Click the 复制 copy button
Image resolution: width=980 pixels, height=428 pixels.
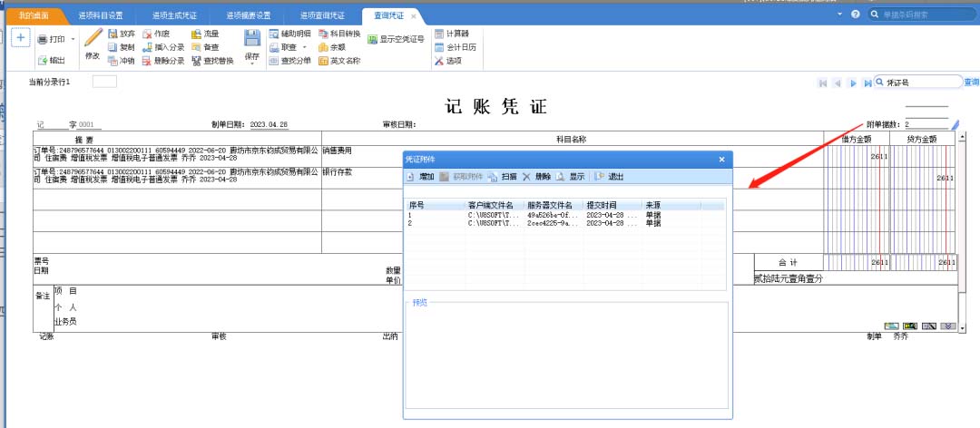pyautogui.click(x=122, y=47)
